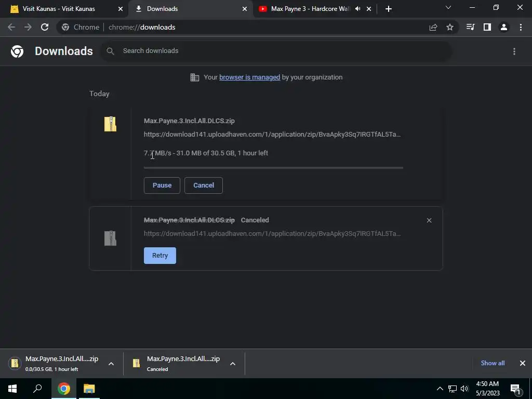Close the Downloads tab
Viewport: 532px width, 399px height.
(245, 9)
